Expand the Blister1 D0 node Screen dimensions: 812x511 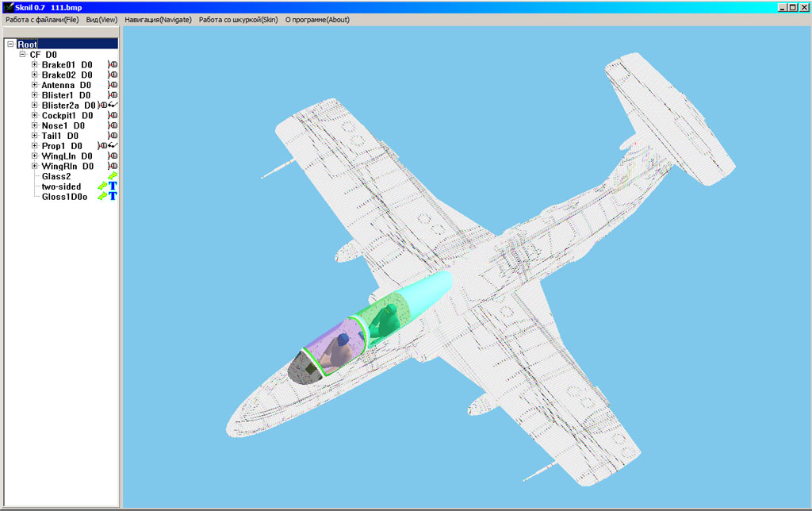point(35,95)
